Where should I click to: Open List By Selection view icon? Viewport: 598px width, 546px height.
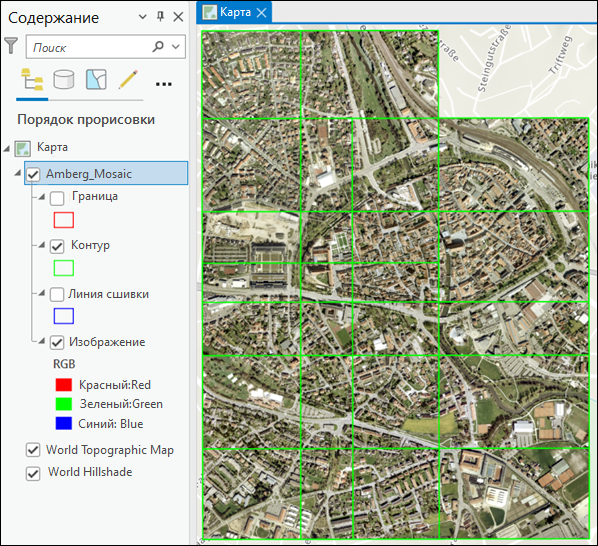coord(96,79)
